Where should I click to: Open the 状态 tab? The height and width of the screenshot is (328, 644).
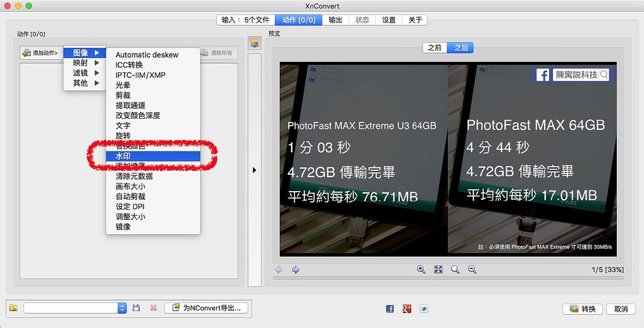[362, 19]
